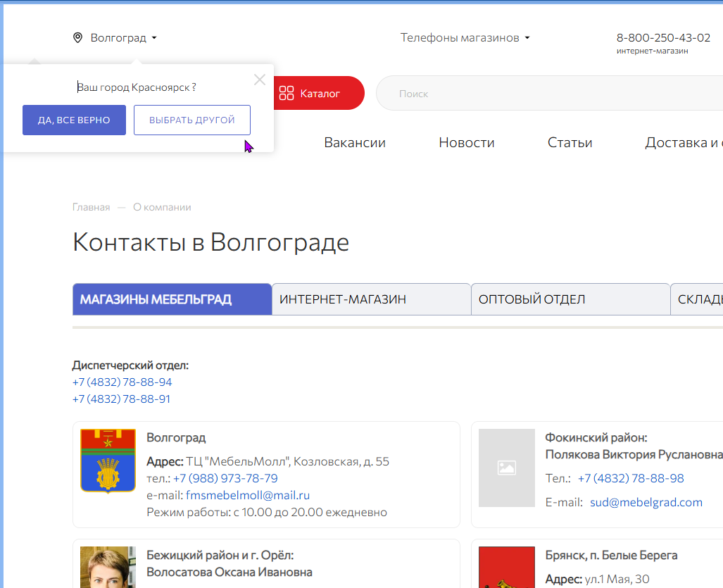Go to the Новости section

click(x=466, y=142)
